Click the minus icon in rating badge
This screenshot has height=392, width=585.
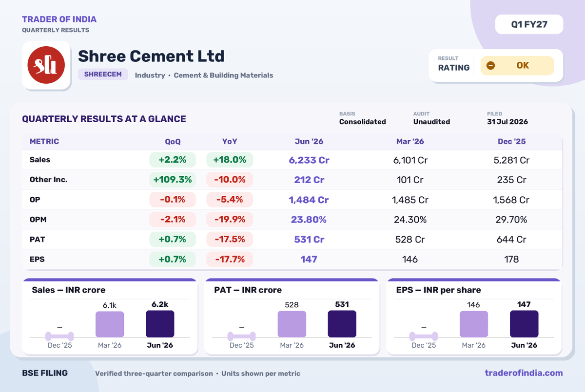tap(490, 66)
